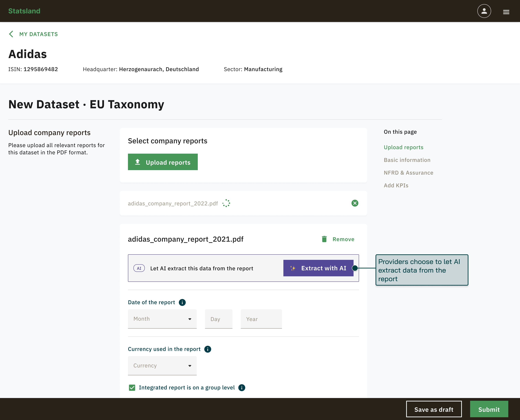Click the Statsland logo
This screenshot has height=420, width=520.
pos(24,11)
